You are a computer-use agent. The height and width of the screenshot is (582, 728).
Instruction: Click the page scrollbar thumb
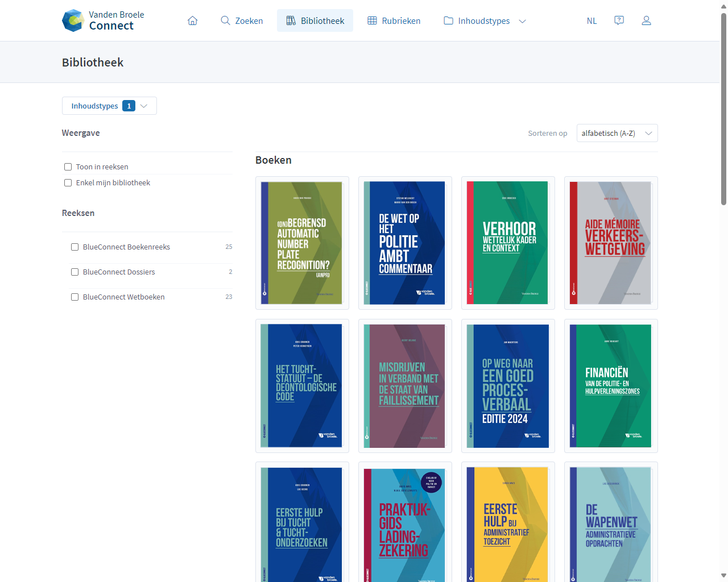coord(723,108)
